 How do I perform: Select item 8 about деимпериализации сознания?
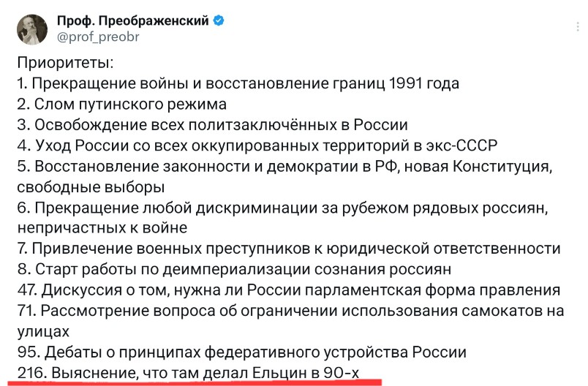point(234,270)
